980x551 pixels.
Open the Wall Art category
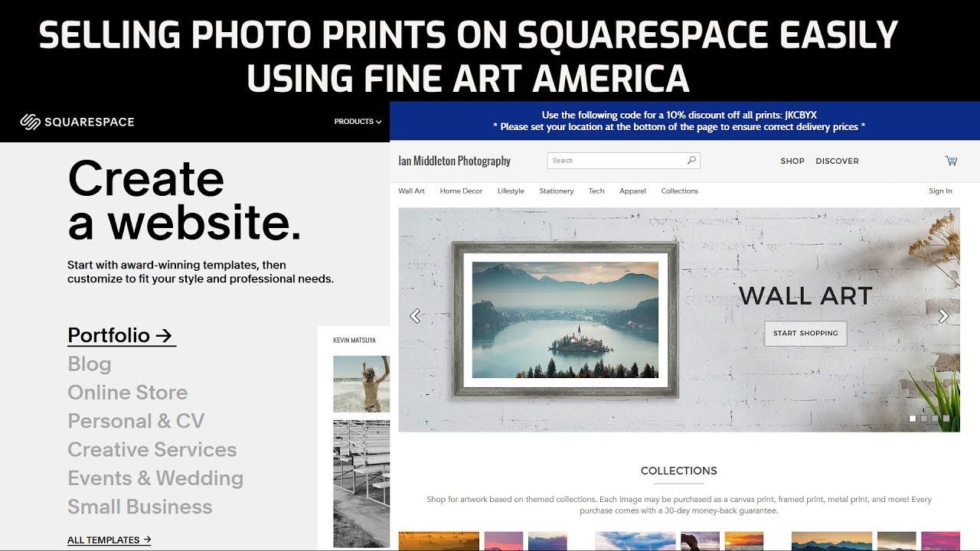pos(411,191)
